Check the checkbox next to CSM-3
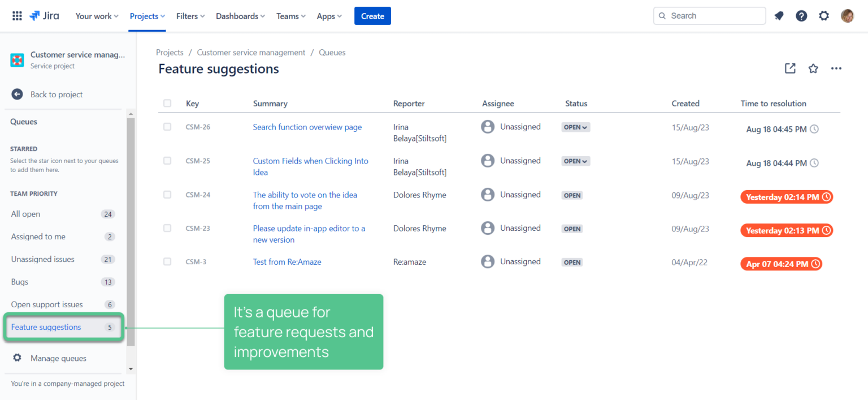The image size is (868, 400). pos(167,261)
